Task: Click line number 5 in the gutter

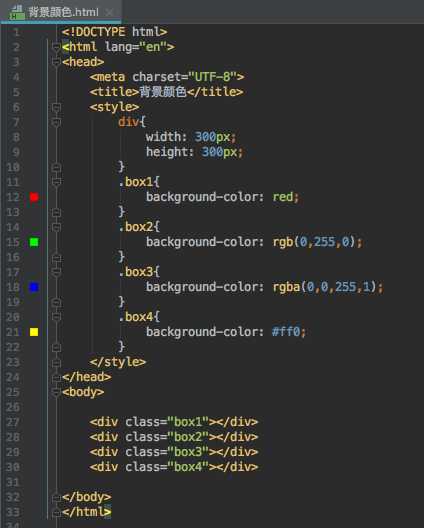Action: click(x=16, y=92)
